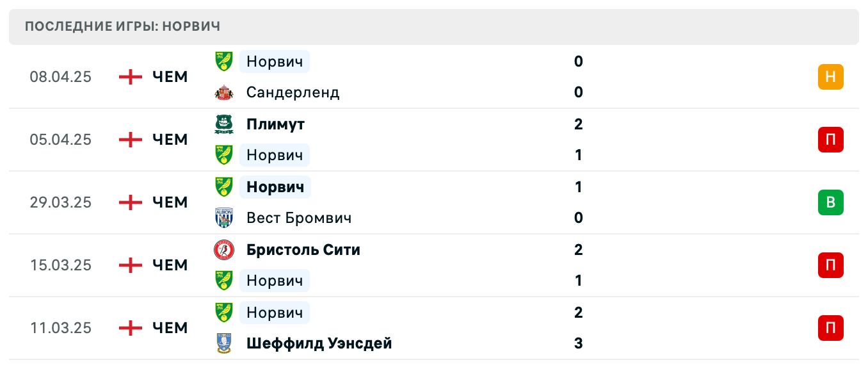This screenshot has width=868, height=369.
Task: Click the Бристоль Сити team name
Action: click(303, 250)
